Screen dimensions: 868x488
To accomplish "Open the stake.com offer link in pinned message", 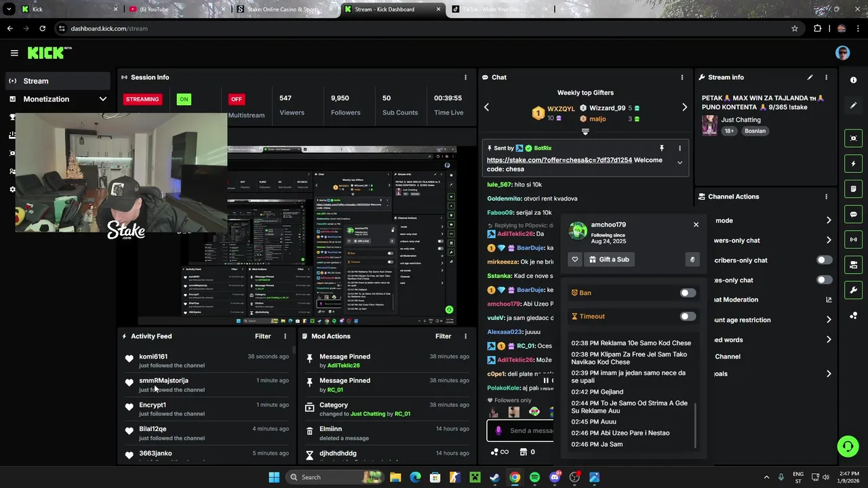I will [x=559, y=160].
